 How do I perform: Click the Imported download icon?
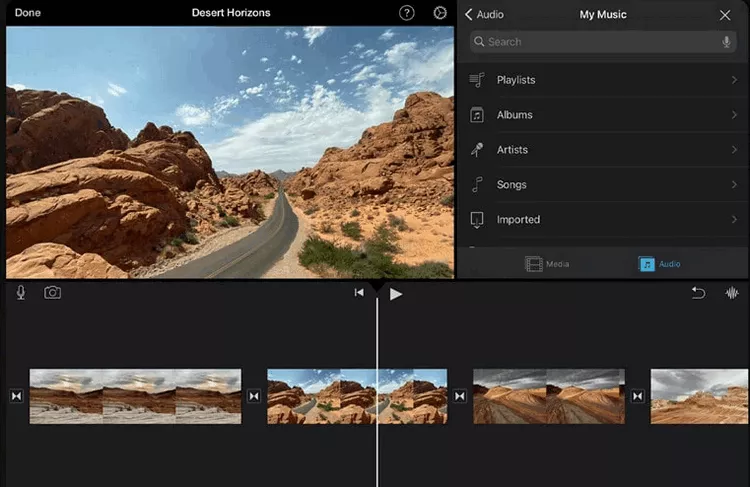477,220
